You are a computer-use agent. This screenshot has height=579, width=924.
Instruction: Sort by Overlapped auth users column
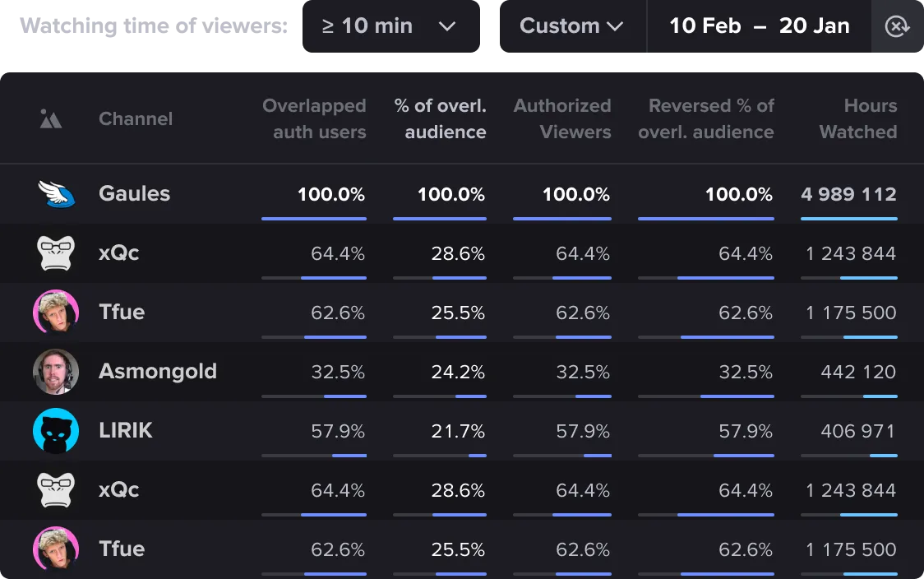point(314,119)
